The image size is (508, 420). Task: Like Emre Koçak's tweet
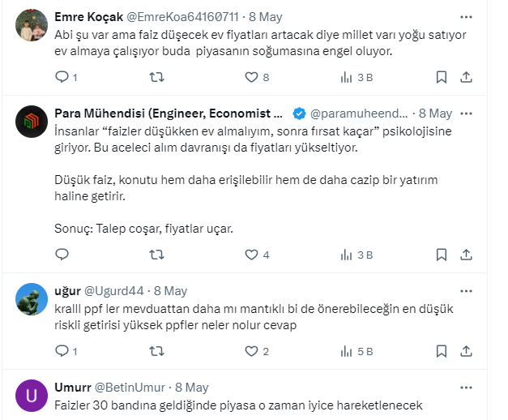point(251,77)
